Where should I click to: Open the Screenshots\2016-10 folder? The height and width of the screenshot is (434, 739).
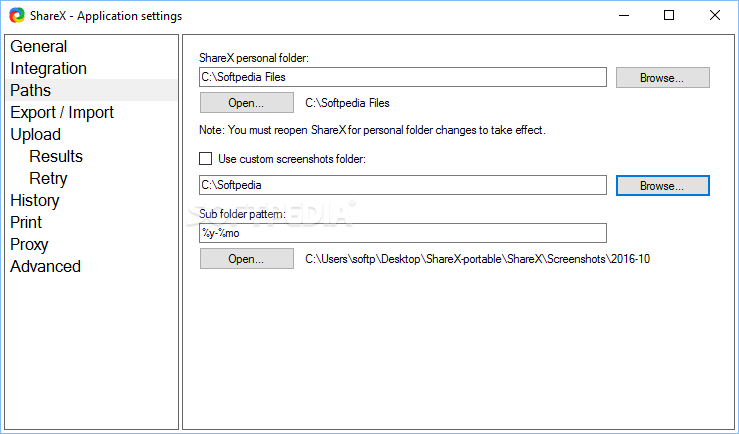(x=246, y=259)
